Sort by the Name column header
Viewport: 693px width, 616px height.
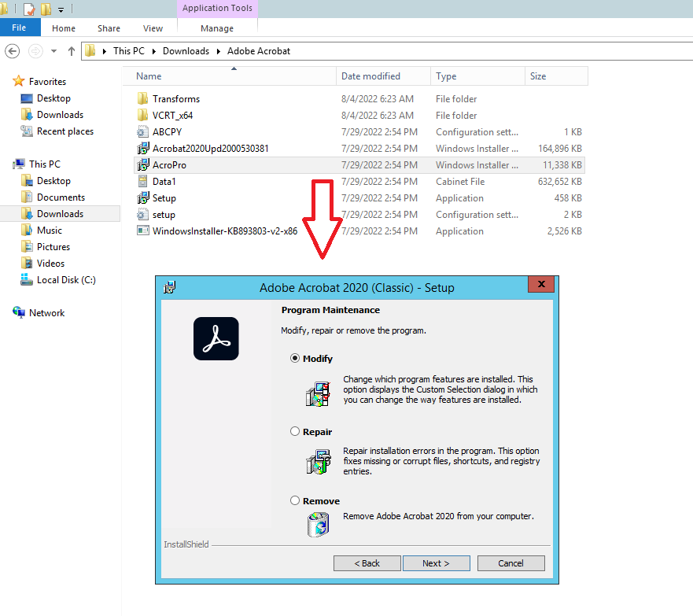(x=230, y=76)
